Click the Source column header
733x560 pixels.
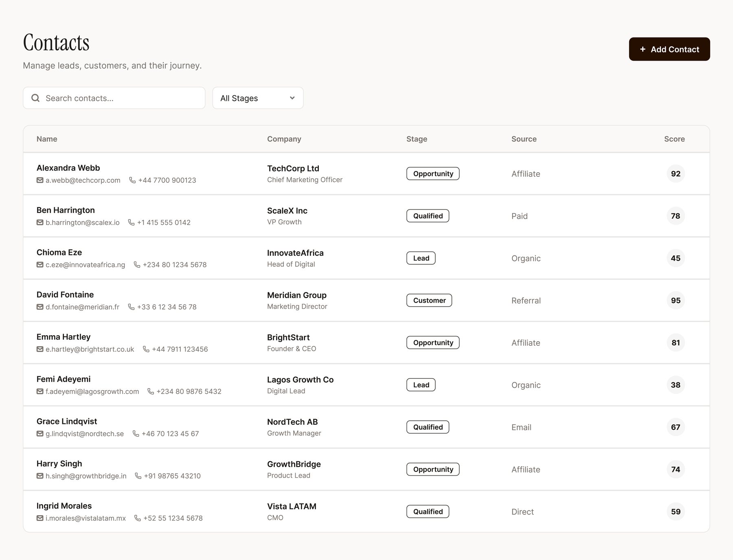(524, 139)
